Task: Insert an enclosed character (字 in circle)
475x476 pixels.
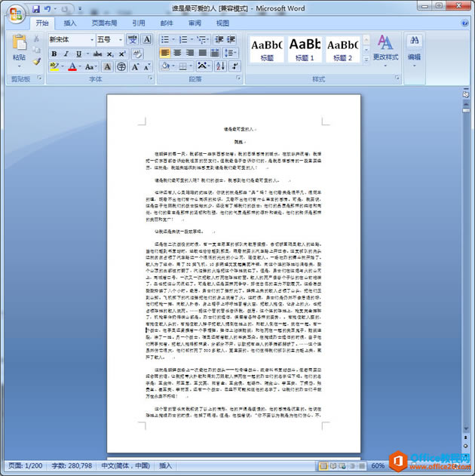Action: [x=121, y=66]
